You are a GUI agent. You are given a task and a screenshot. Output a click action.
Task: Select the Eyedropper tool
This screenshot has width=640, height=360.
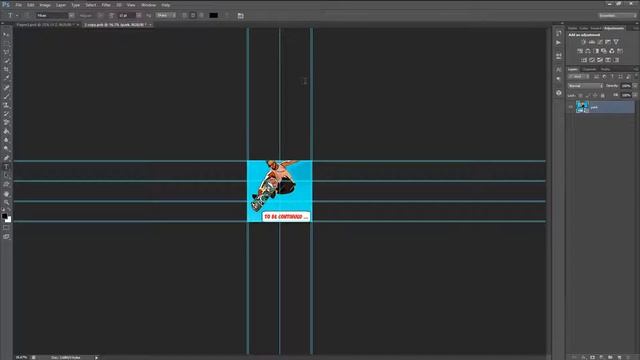click(x=6, y=78)
